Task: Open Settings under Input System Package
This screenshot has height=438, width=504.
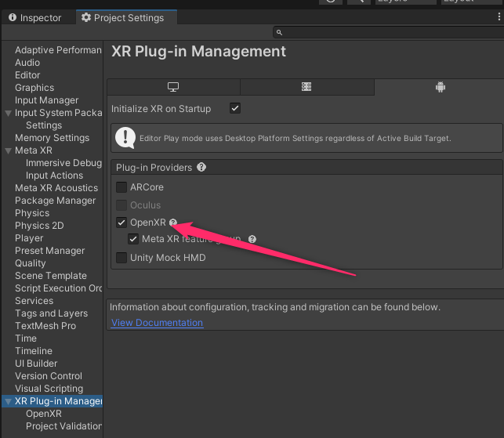Action: [x=44, y=125]
